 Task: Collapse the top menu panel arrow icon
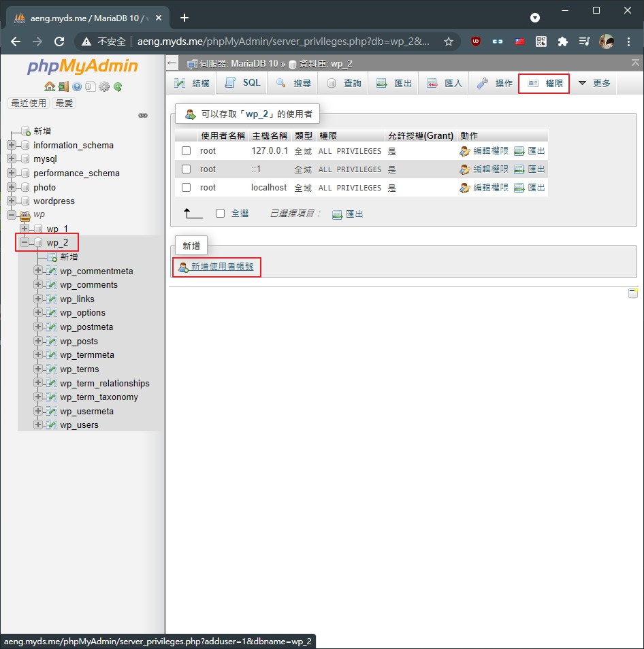(x=635, y=63)
